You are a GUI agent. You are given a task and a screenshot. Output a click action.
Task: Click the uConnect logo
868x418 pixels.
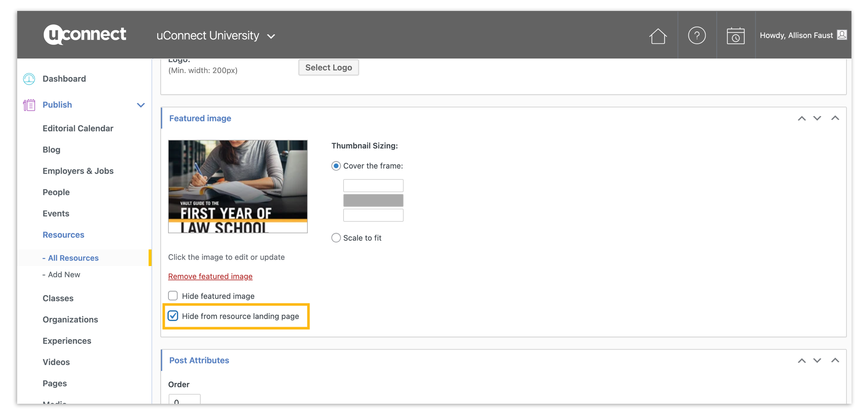85,35
